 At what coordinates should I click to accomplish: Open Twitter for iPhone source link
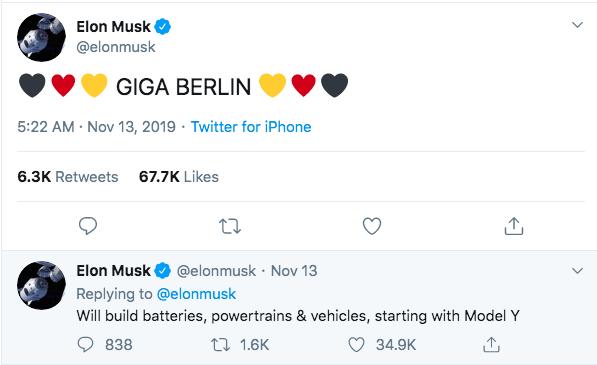(251, 127)
